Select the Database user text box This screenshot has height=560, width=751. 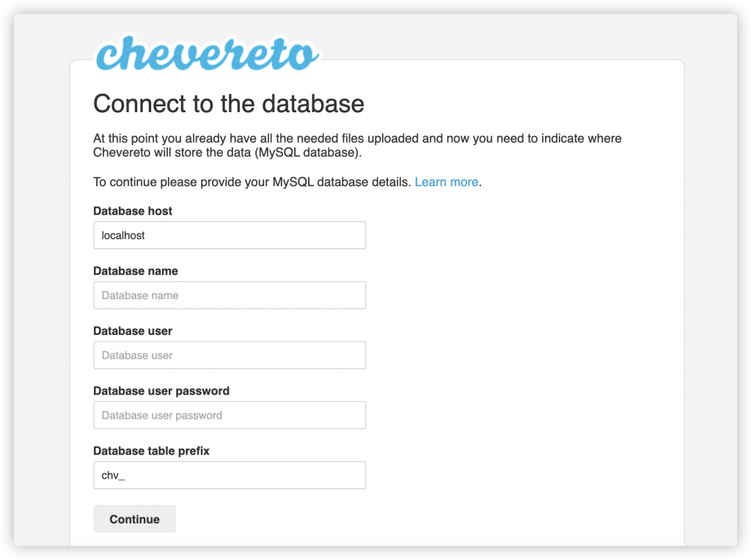(230, 355)
